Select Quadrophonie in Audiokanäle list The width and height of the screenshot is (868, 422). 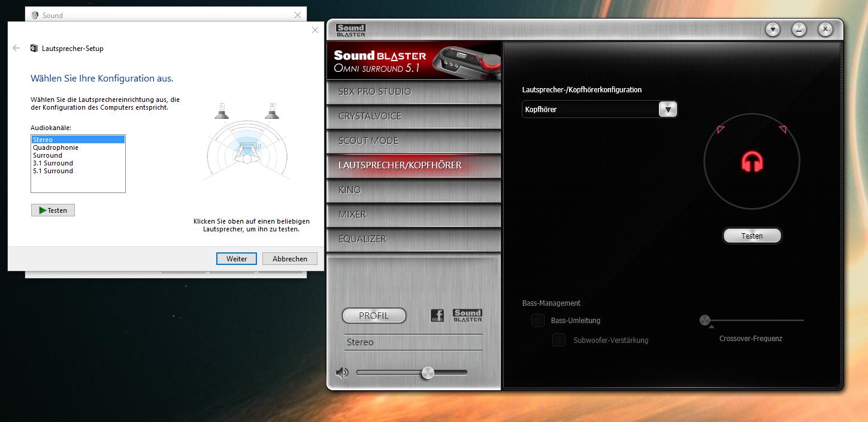tap(78, 147)
